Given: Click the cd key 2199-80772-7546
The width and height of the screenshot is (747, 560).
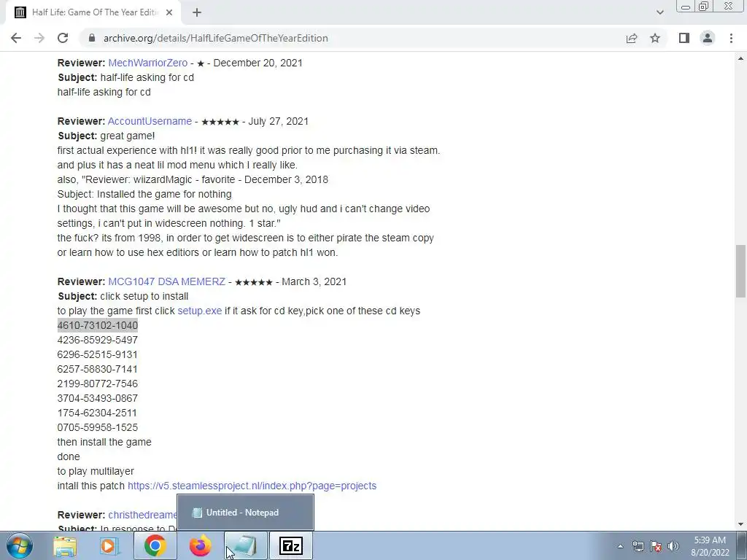Looking at the screenshot, I should pos(97,384).
